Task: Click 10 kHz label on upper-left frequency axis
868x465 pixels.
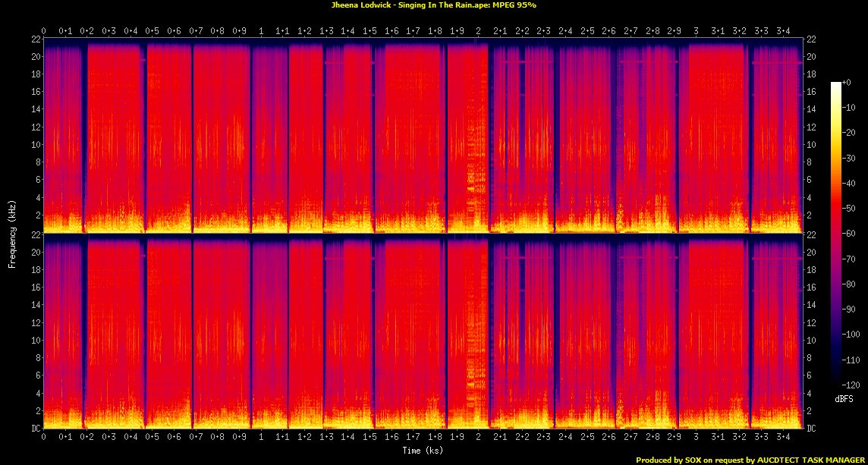Action: tap(35, 144)
